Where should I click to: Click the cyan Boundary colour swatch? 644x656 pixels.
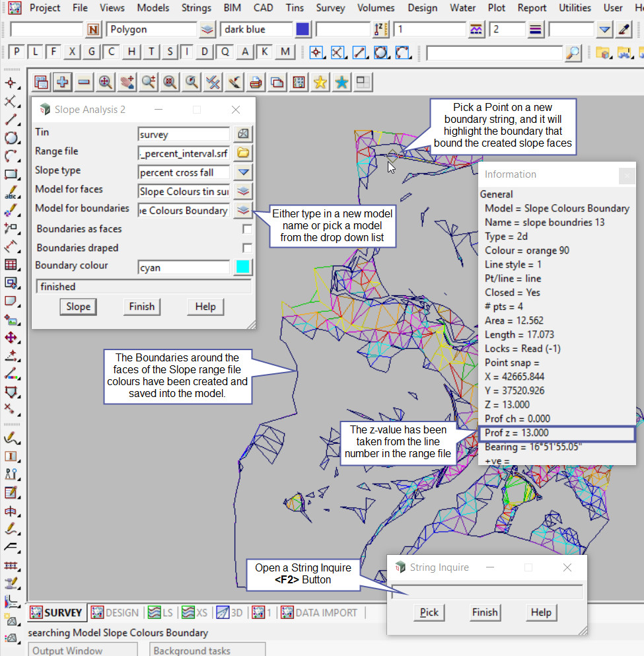coord(243,267)
